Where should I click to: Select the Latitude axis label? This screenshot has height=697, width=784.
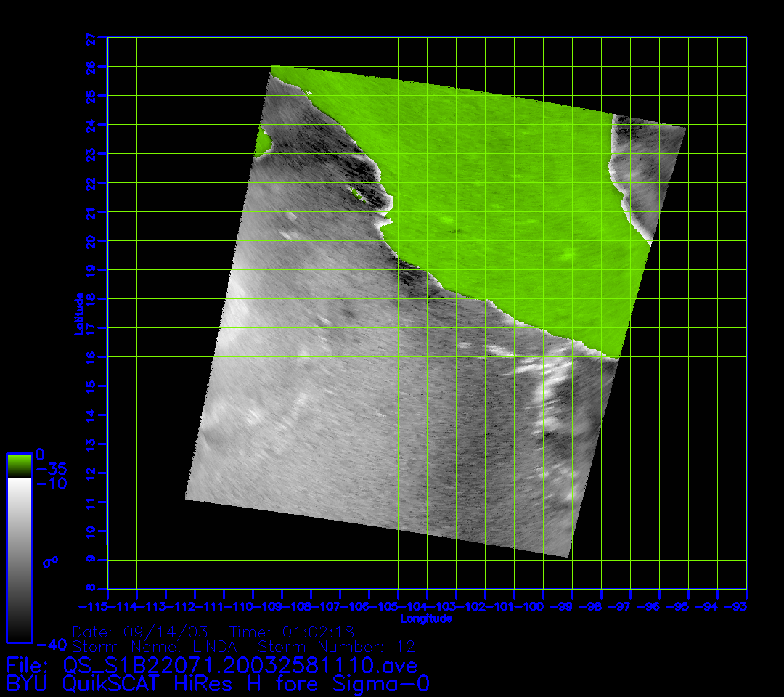point(78,314)
